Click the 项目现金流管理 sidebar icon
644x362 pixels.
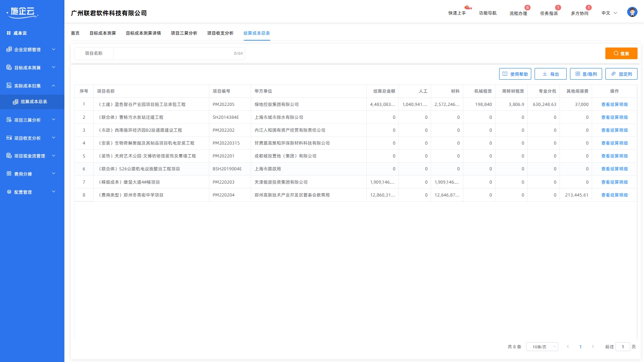9,156
